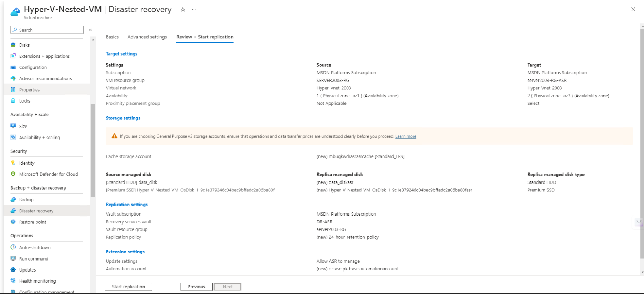The image size is (644, 294).
Task: Click the Storage settings heading
Action: 123,118
